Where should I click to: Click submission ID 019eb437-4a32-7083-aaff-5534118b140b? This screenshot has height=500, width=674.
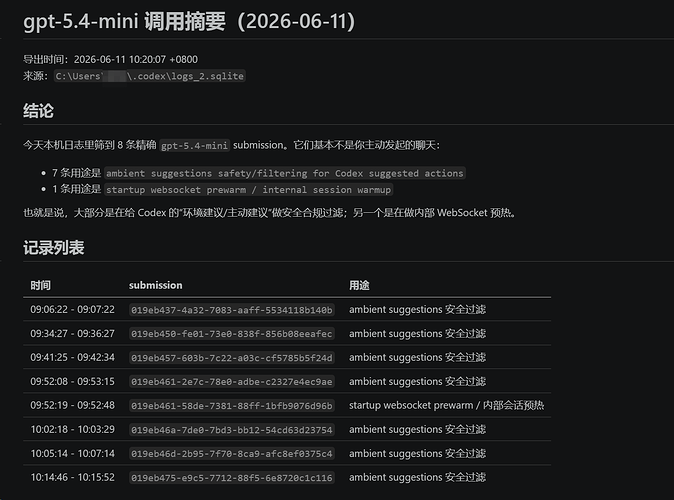coord(232,310)
